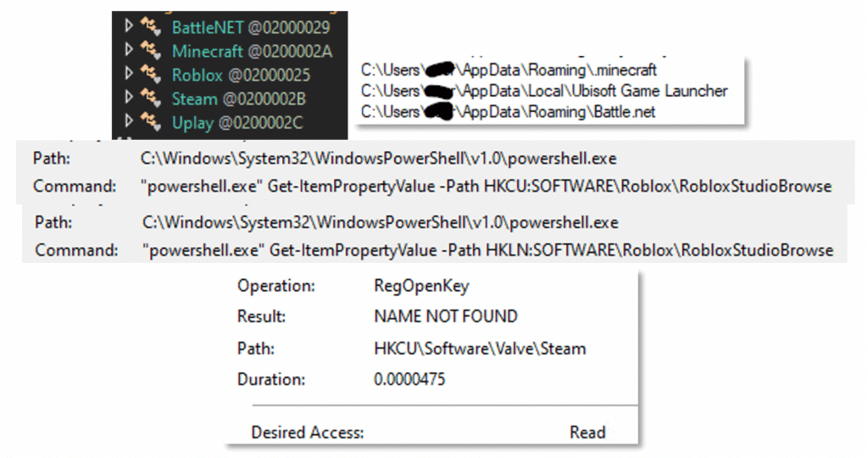Select the Uplay @0200002C label
The width and height of the screenshot is (868, 458).
point(236,123)
